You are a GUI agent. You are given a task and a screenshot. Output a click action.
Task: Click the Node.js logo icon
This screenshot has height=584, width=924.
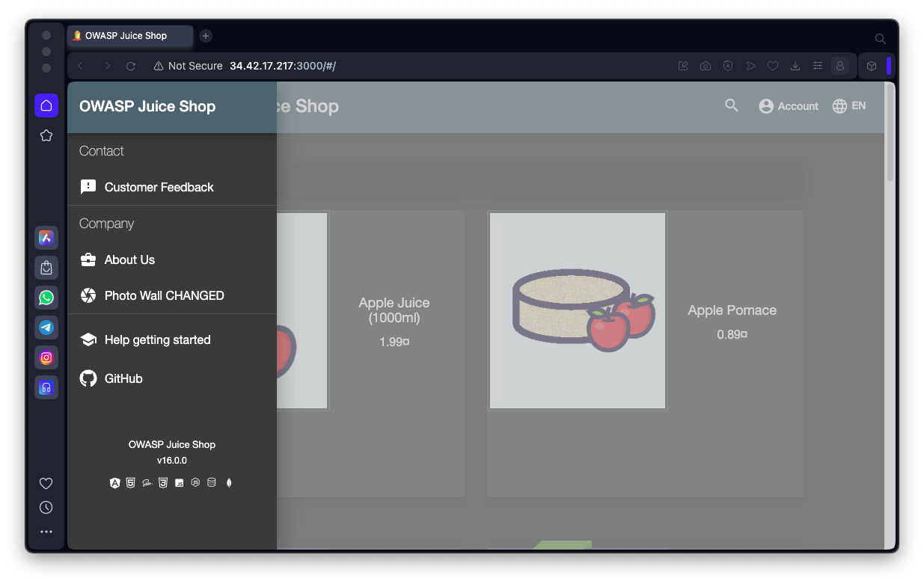click(x=195, y=483)
